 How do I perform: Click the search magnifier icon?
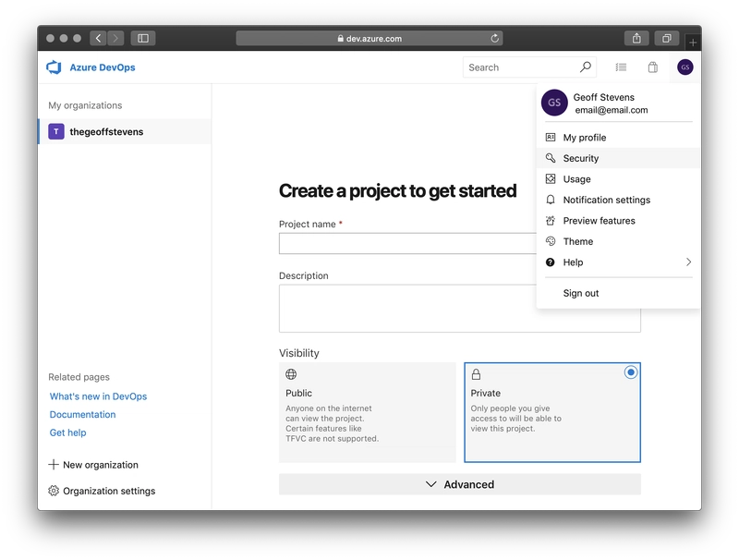click(x=586, y=67)
